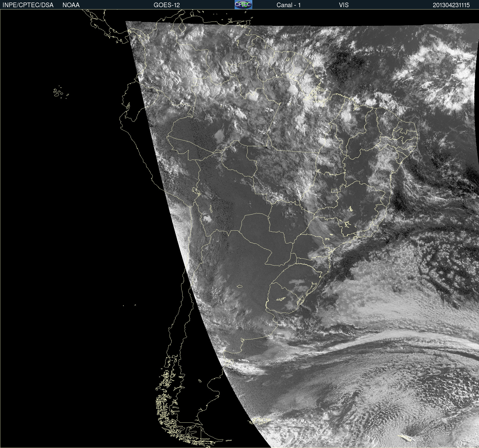479x448 pixels.
Task: Click the Canal - 1 channel label
Action: click(288, 5)
